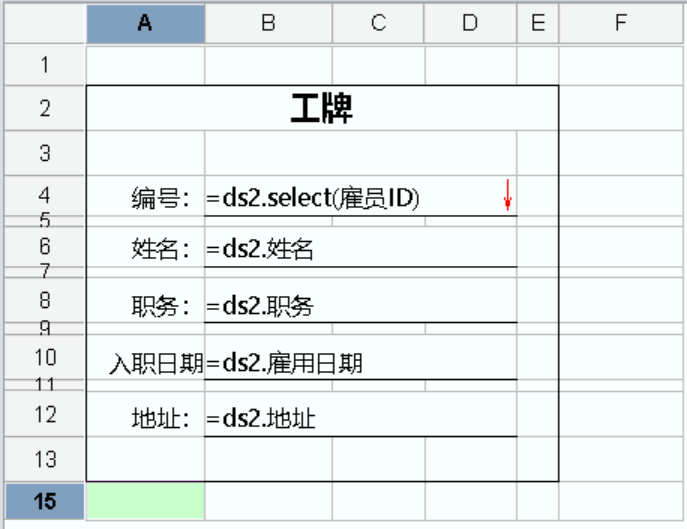The height and width of the screenshot is (529, 687).
Task: Click the 工牌 title cell
Action: (x=322, y=108)
